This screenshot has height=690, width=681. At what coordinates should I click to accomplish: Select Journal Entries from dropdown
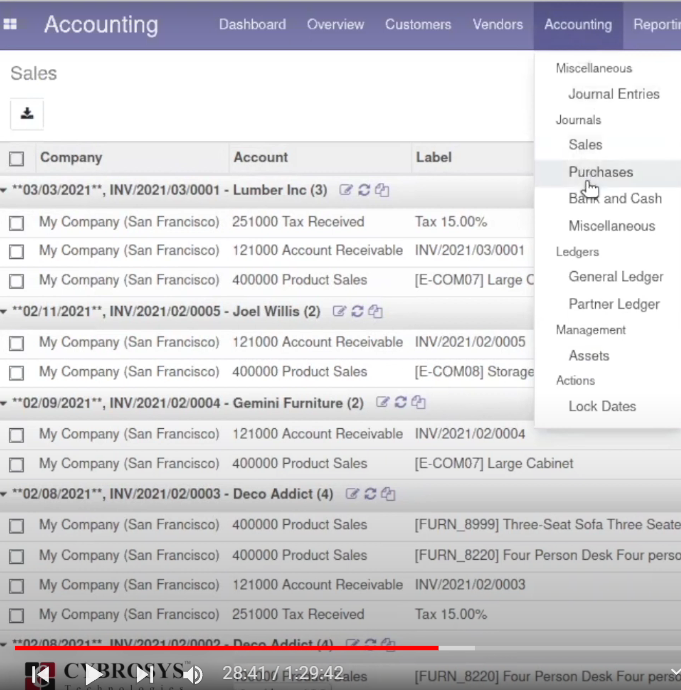614,94
